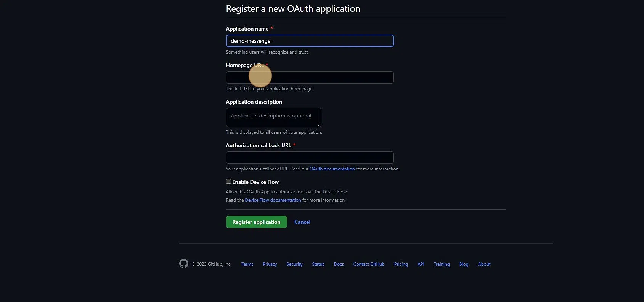Check GitHub Status in footer

(x=318, y=264)
